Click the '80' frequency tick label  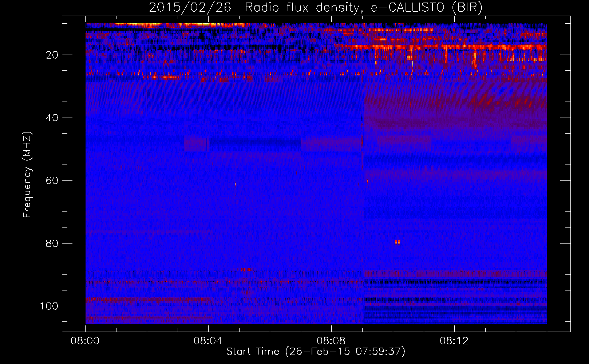tap(52, 243)
